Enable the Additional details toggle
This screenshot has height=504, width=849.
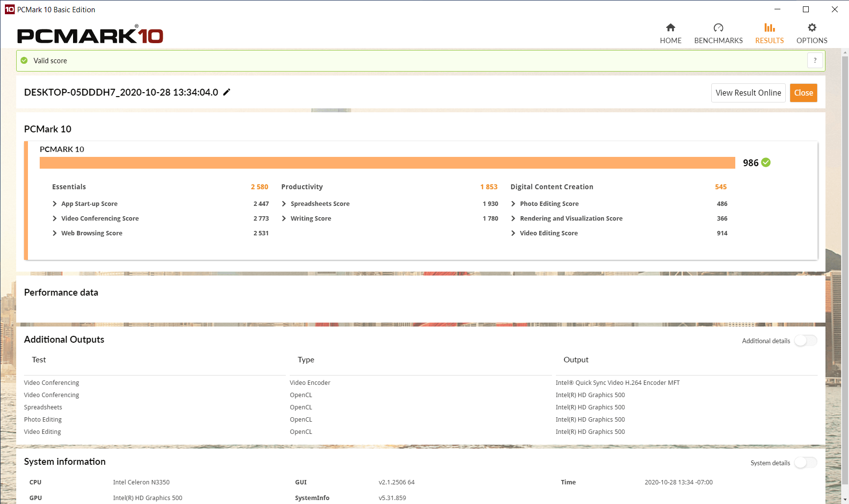(805, 341)
